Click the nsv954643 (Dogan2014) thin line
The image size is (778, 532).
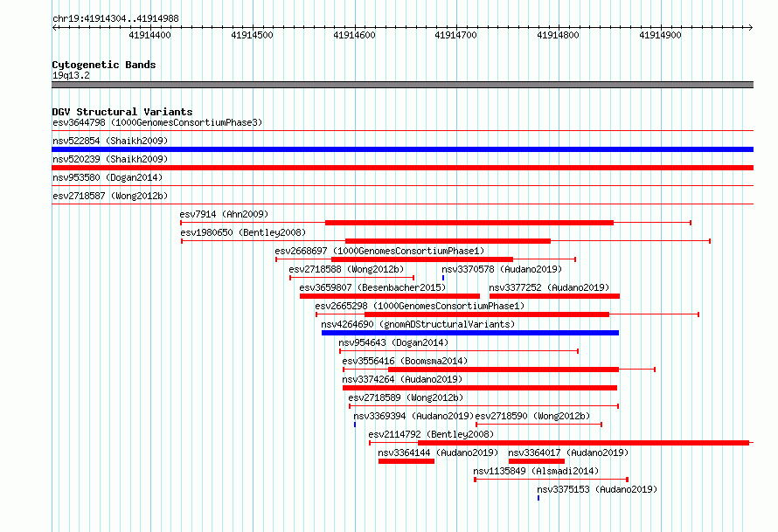(x=459, y=351)
